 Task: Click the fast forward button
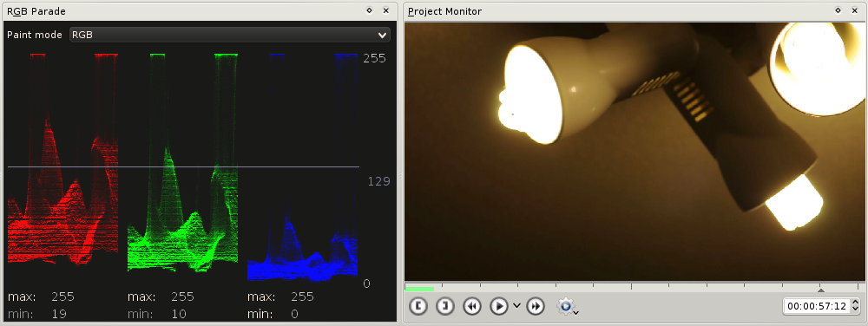(x=536, y=305)
